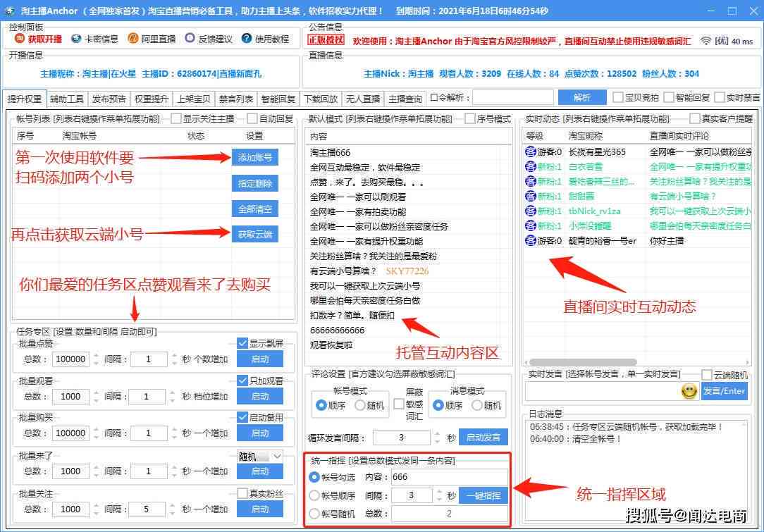
Task: Toggle the 真实粉丝 checkbox
Action: click(242, 493)
